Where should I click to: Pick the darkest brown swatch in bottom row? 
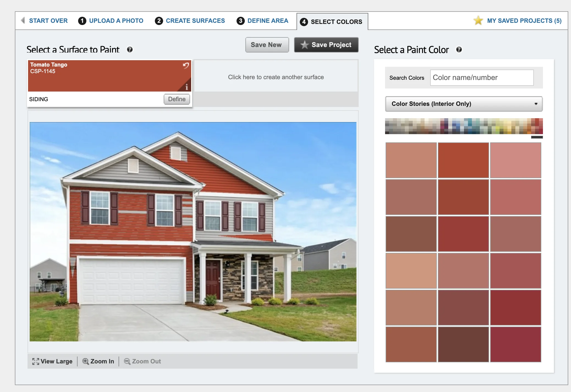coord(463,344)
